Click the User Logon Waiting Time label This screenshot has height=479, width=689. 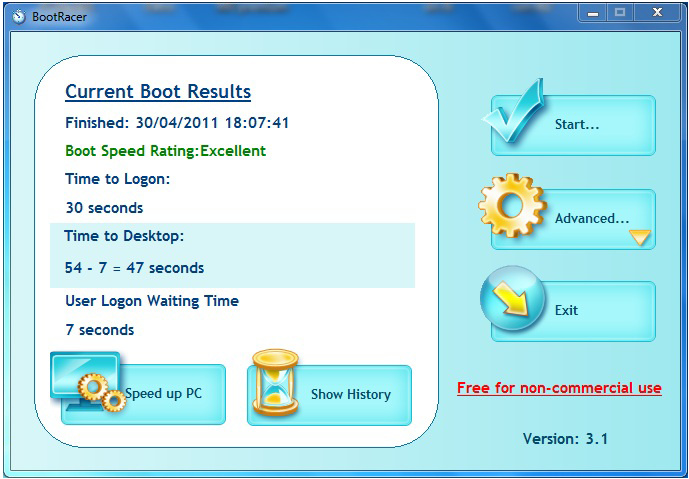152,301
